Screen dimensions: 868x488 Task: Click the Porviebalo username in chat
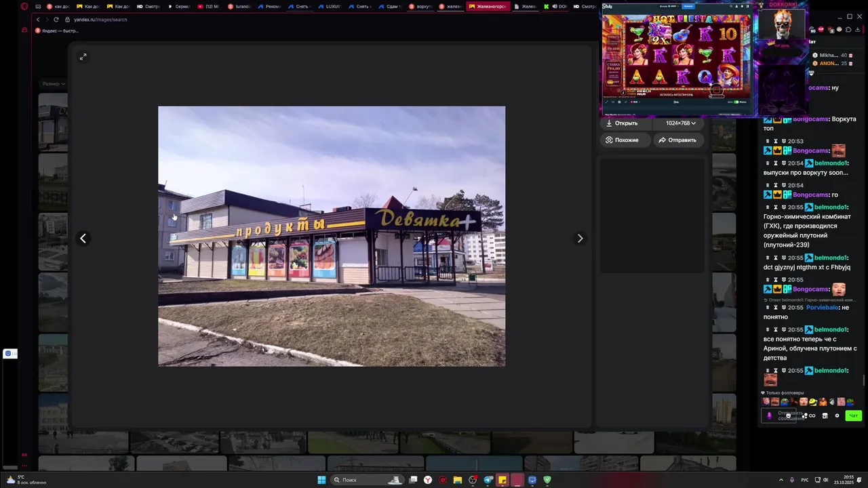click(x=823, y=307)
